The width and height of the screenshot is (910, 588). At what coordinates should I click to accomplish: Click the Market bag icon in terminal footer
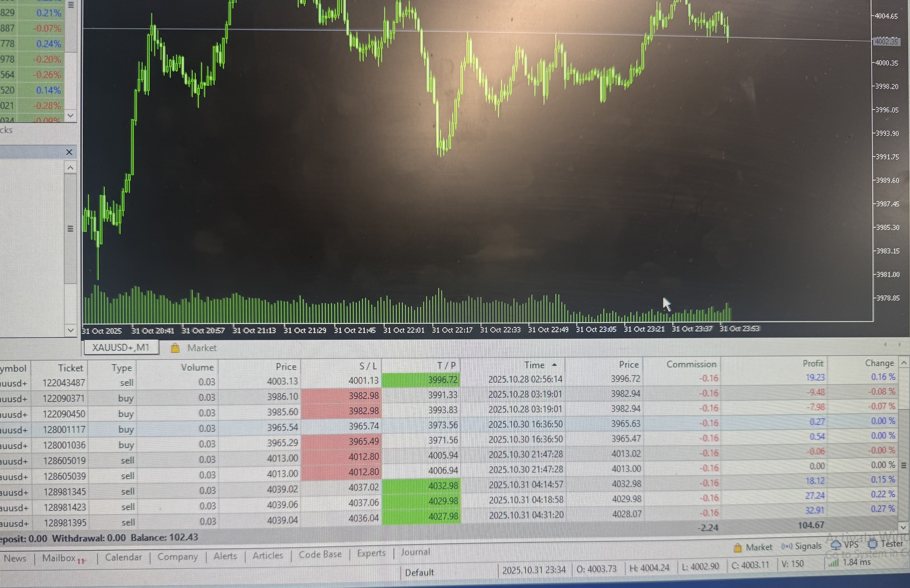pos(737,548)
